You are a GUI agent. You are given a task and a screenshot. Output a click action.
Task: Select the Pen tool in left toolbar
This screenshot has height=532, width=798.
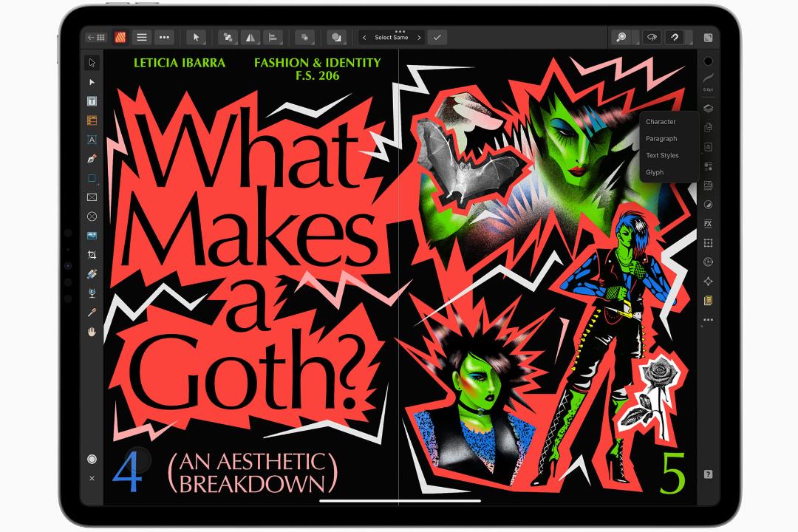click(x=92, y=159)
